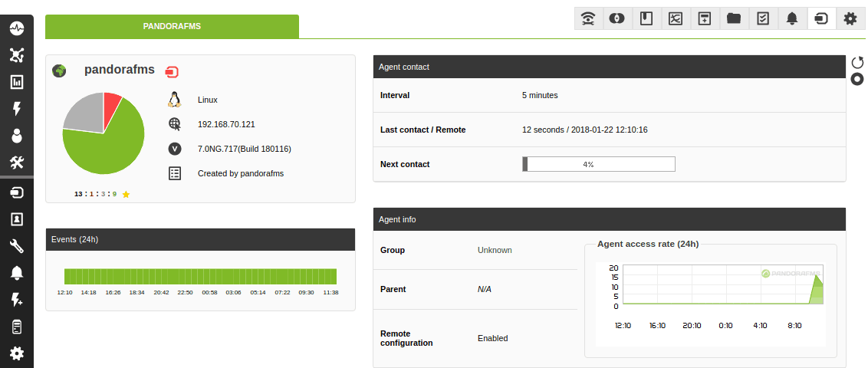Click the Agent access rate graph

click(722, 285)
